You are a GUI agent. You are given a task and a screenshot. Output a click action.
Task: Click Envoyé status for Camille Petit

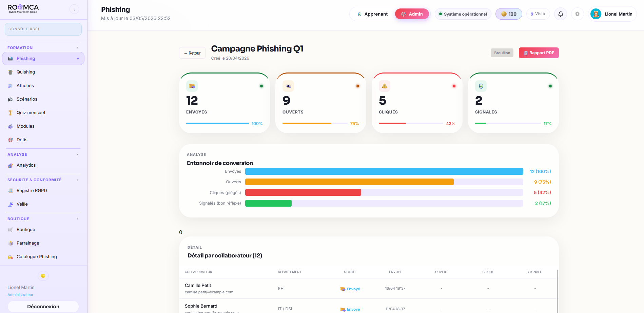pyautogui.click(x=350, y=289)
